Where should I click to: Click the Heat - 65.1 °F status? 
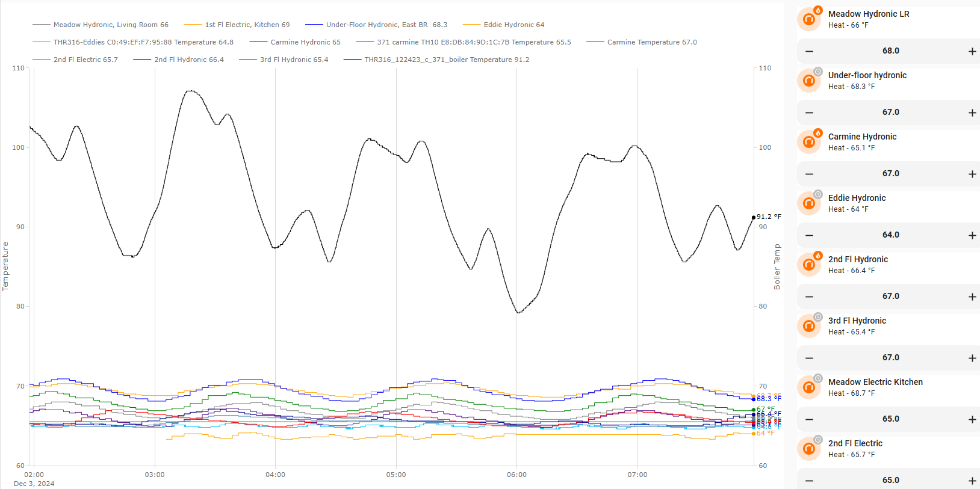851,148
